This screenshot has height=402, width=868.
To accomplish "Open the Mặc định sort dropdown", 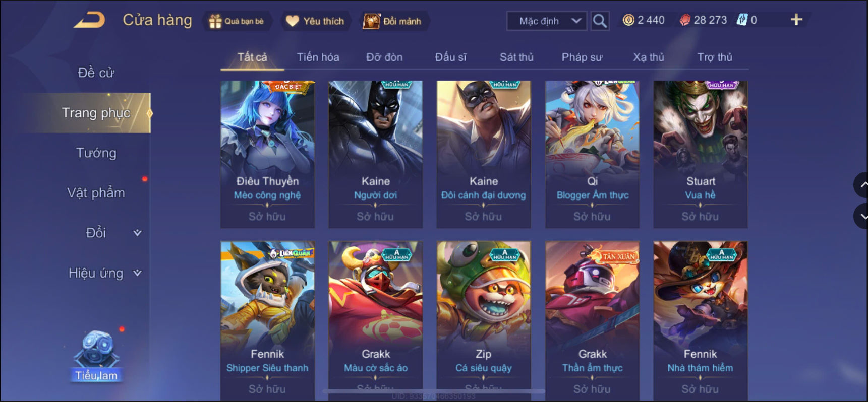I will click(547, 21).
